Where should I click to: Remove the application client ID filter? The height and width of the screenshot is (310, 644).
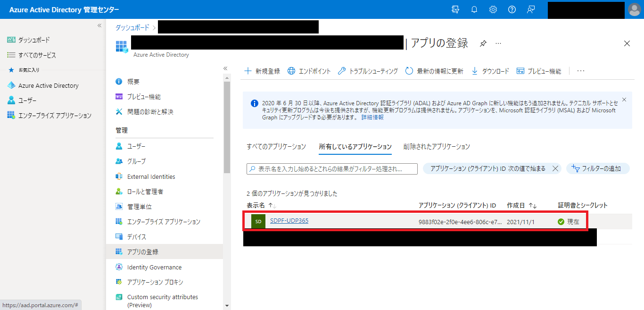click(x=555, y=168)
